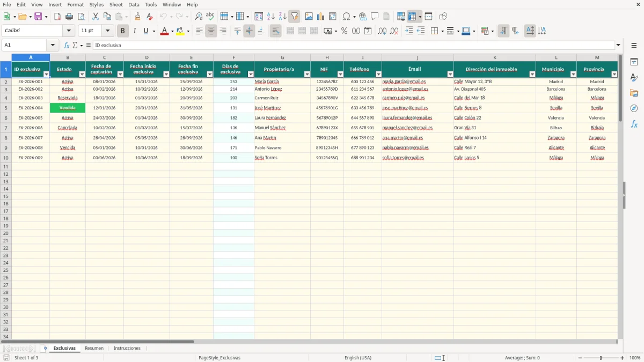
Task: Click the Sort ascending icon
Action: click(271, 17)
